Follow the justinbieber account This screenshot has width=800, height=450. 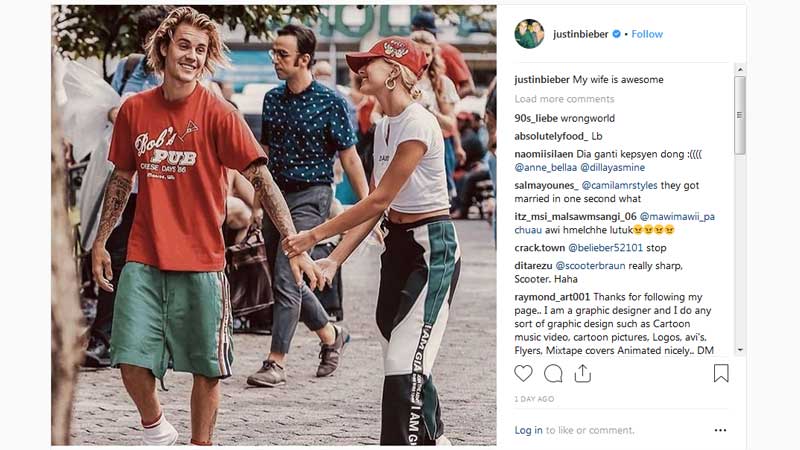click(x=647, y=34)
